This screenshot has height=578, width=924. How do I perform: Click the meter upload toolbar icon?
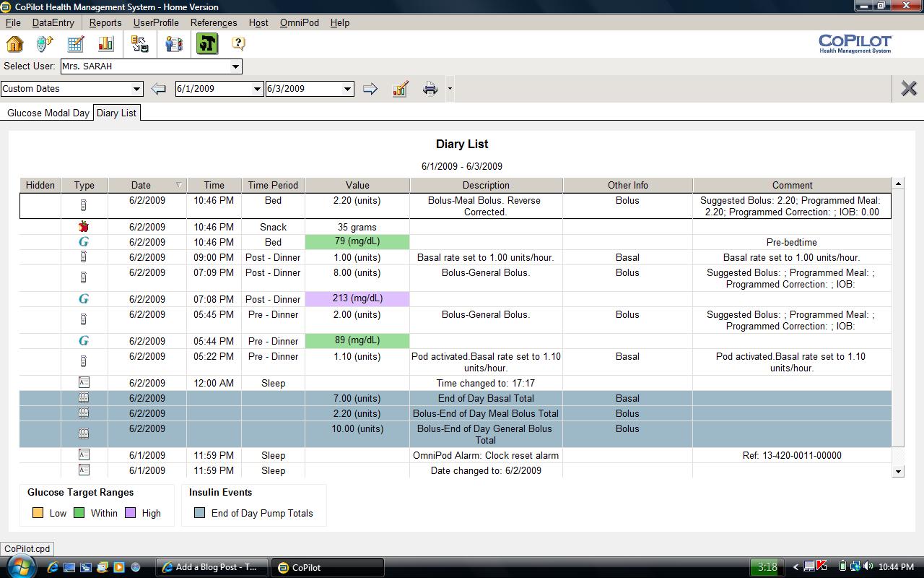[45, 44]
